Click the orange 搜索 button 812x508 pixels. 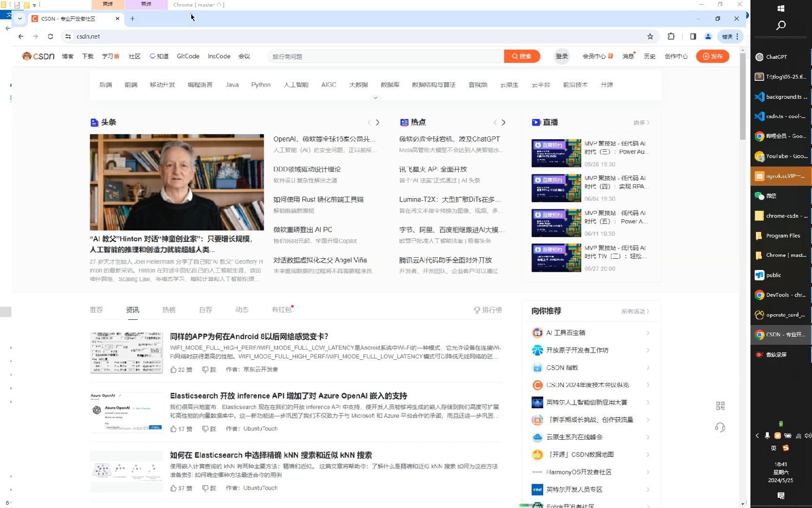coord(522,56)
